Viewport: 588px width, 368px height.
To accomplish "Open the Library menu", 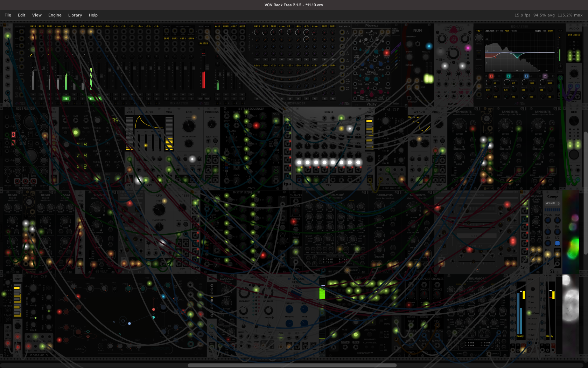I will pos(75,15).
